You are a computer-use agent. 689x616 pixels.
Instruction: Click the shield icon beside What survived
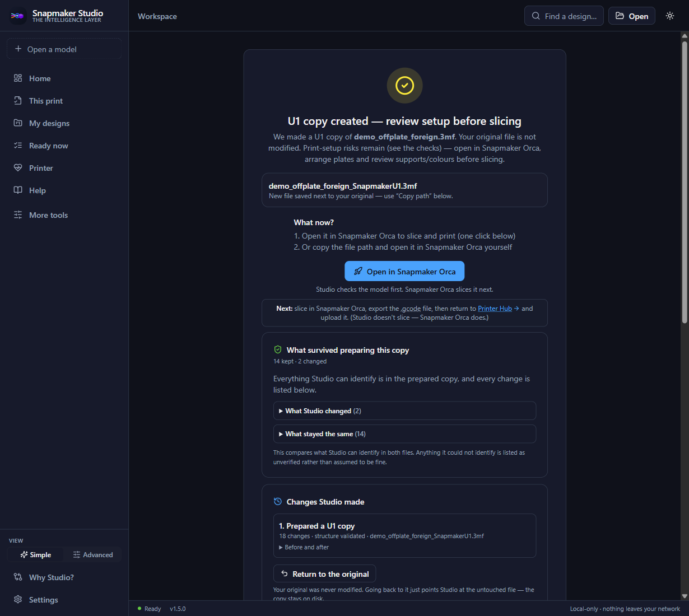[x=278, y=350]
